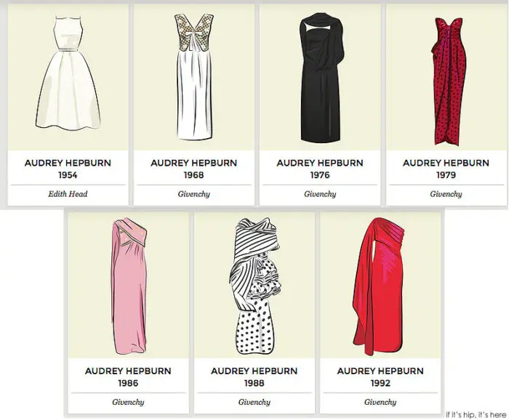
Task: Click Givenchy label under the 1988 card
Action: pos(254,403)
